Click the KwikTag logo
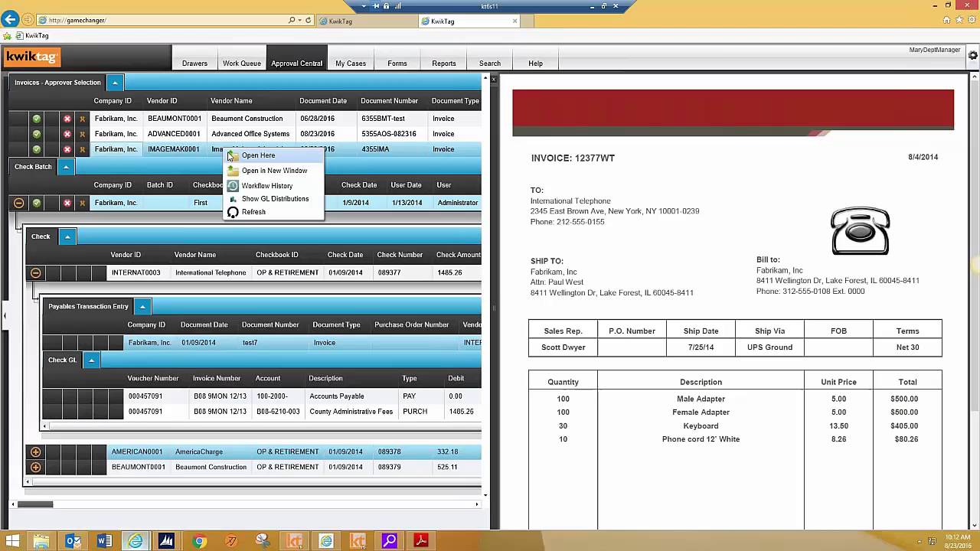980x551 pixels. click(31, 57)
